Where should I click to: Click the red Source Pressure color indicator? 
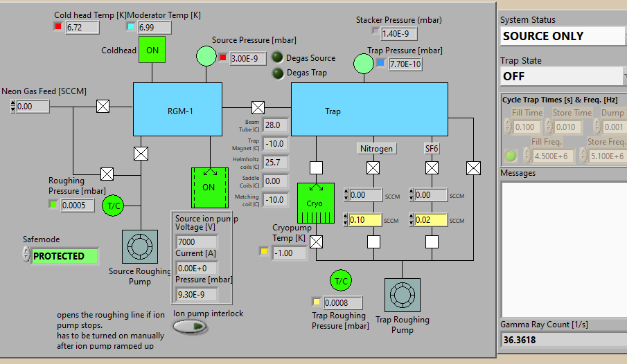[x=222, y=57]
